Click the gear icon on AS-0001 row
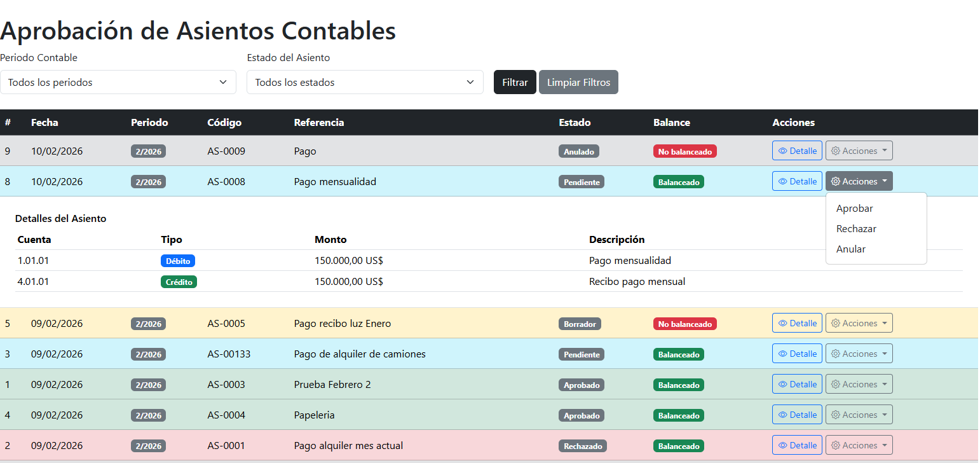 click(836, 445)
